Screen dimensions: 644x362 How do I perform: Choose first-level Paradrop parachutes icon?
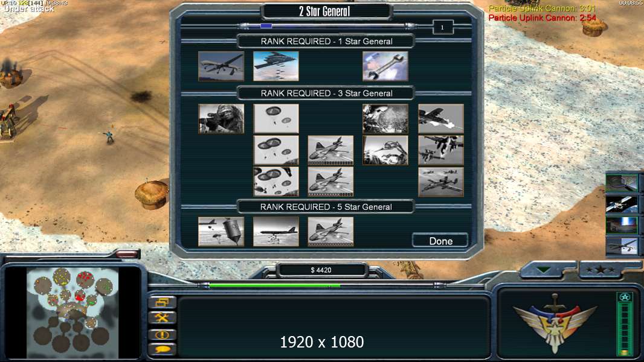click(x=276, y=118)
